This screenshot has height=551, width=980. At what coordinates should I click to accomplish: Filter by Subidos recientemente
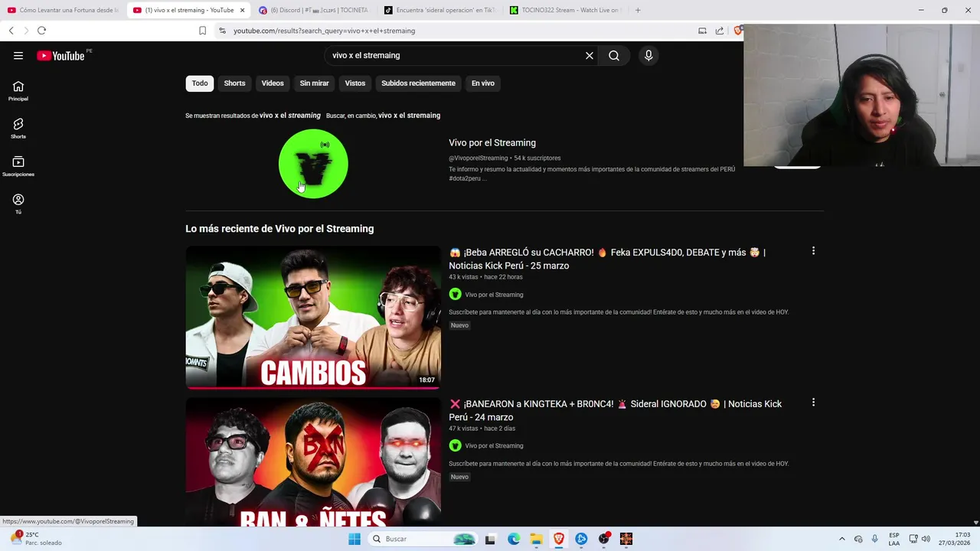418,83
